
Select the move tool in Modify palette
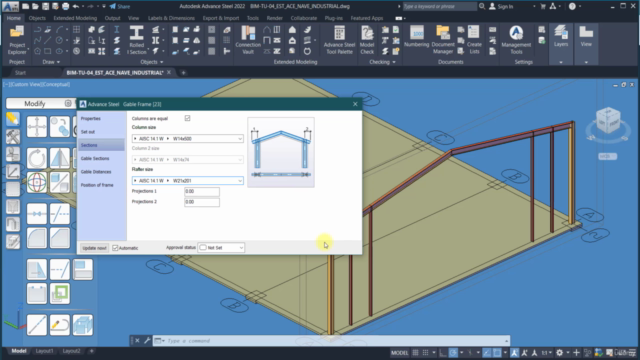click(37, 127)
